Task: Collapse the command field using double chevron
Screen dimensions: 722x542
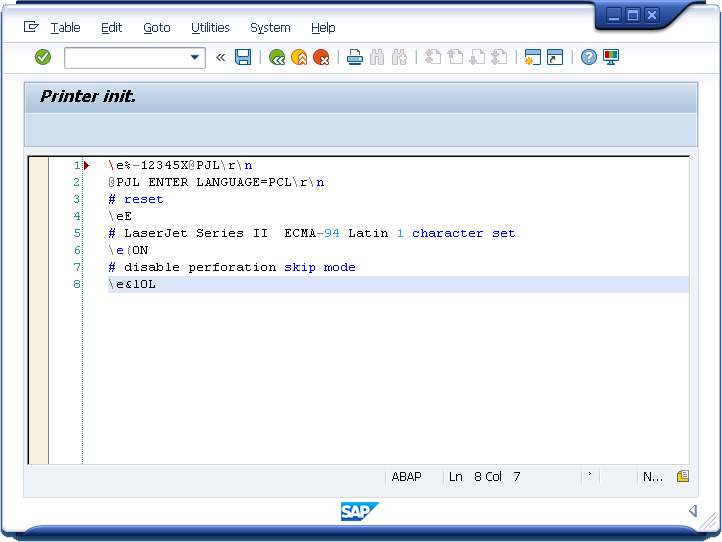Action: tap(220, 58)
